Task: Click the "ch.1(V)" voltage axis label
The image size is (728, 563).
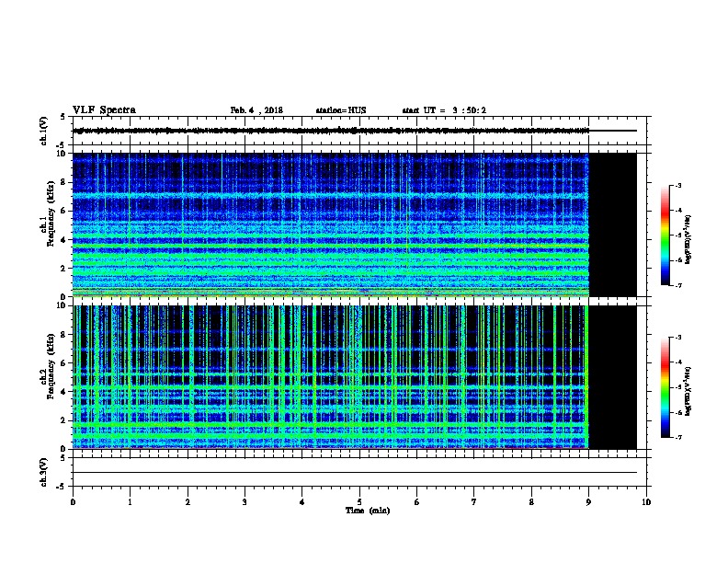Action: click(43, 131)
